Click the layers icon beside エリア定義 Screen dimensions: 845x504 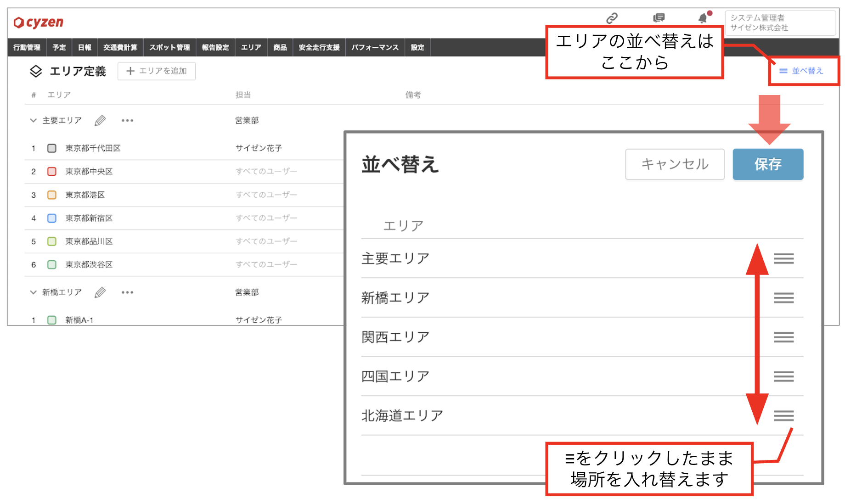coord(36,71)
